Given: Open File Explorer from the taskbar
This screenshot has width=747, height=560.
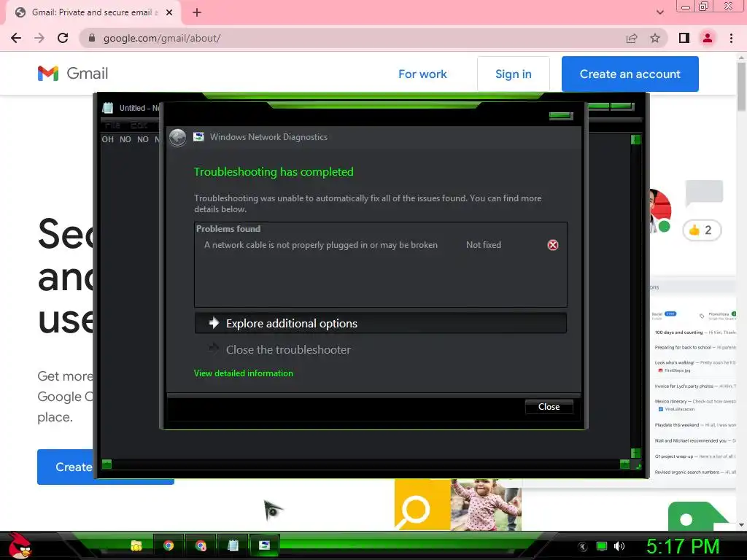Looking at the screenshot, I should 136,545.
